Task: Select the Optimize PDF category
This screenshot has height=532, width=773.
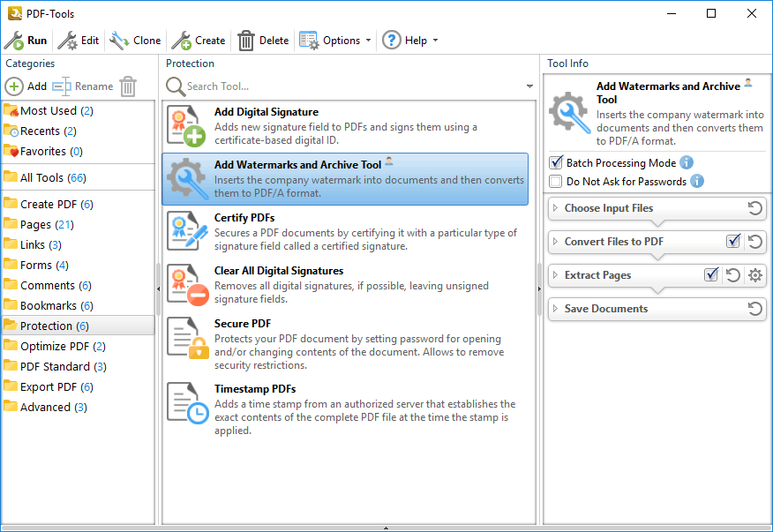Action: pos(78,346)
